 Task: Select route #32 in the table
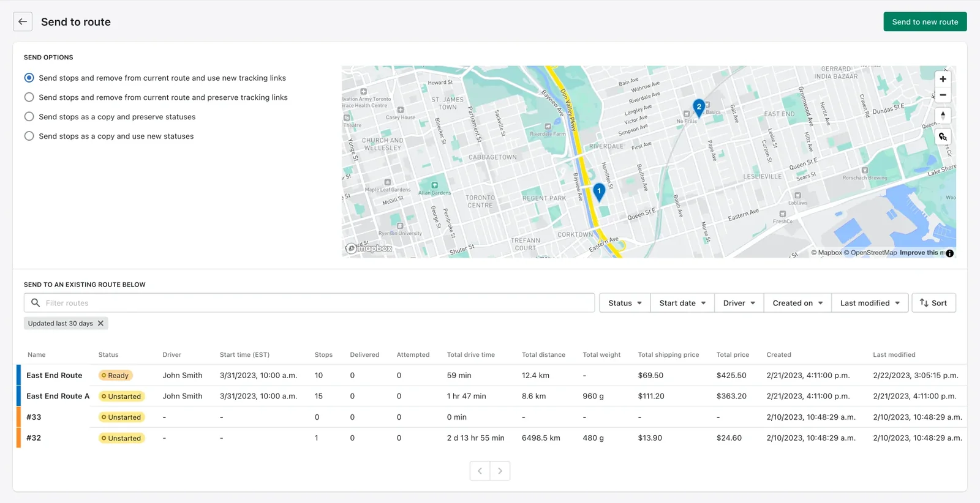(x=34, y=438)
